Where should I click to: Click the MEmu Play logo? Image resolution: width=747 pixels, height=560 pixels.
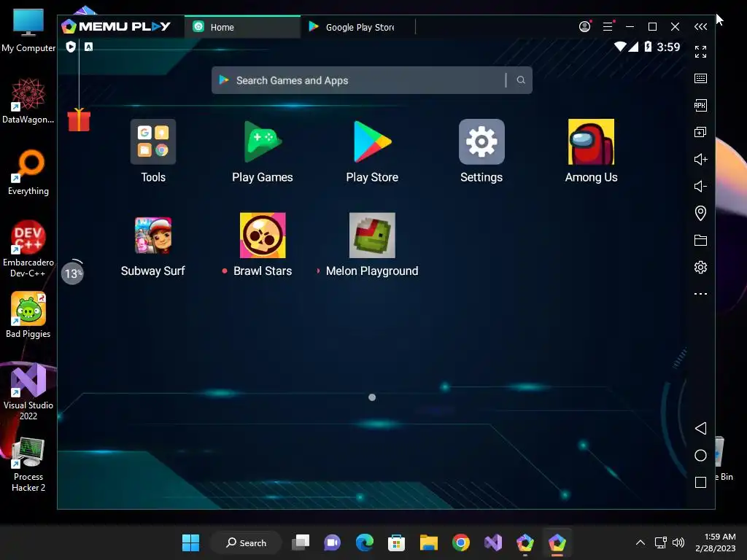[116, 26]
